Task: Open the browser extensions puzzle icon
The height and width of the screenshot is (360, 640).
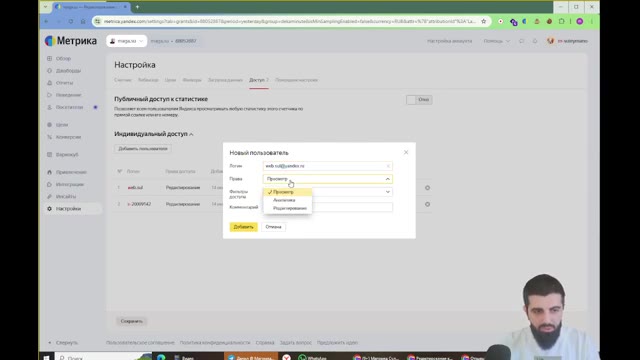Action: pyautogui.click(x=562, y=21)
